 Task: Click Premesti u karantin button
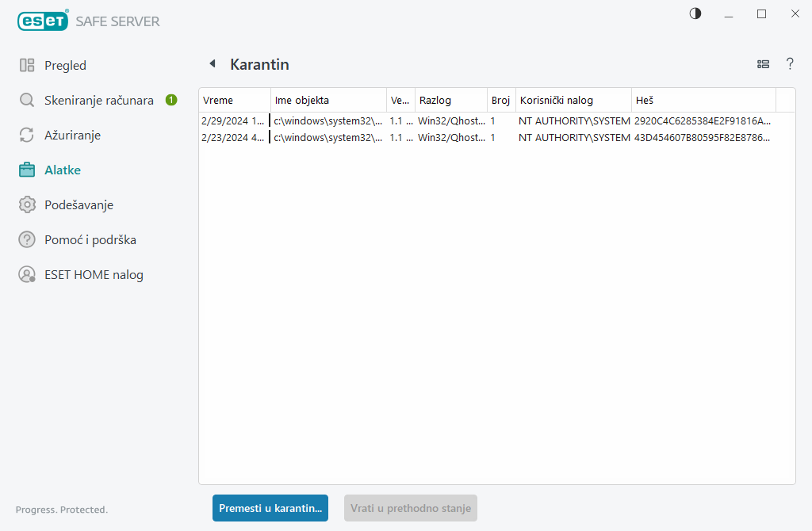pos(270,508)
